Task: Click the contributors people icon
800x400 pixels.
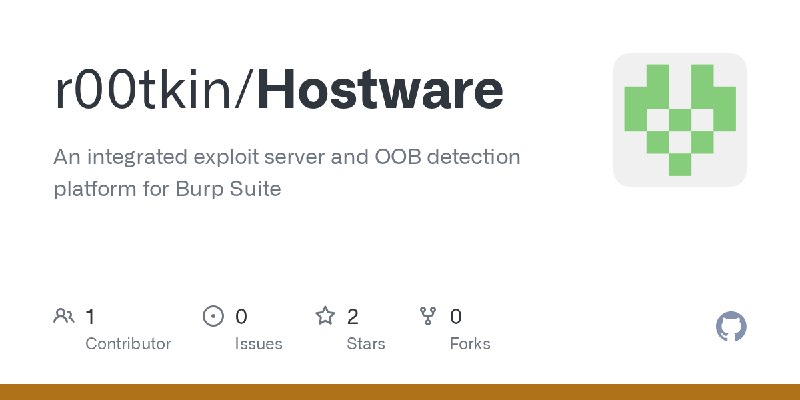Action: (64, 316)
